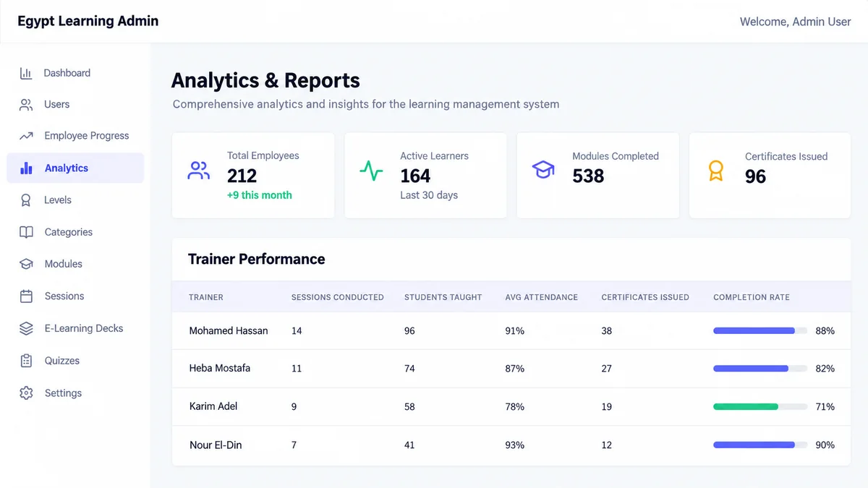Click the Settings gear icon
Viewport: 868px width, 488px height.
click(x=26, y=393)
